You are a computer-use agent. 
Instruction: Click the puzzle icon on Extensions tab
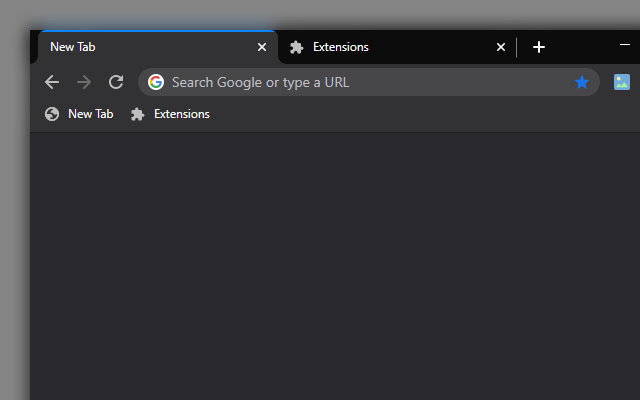coord(296,47)
